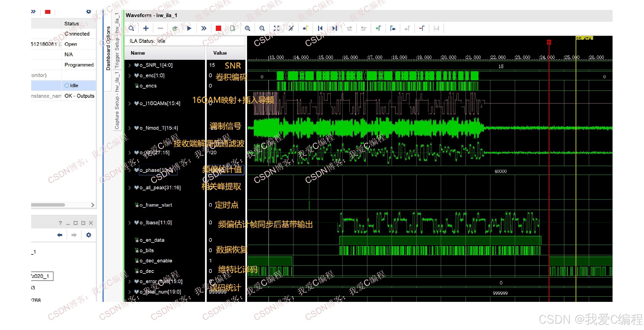644x330 pixels.
Task: Run trigger with the play icon
Action: point(189,28)
